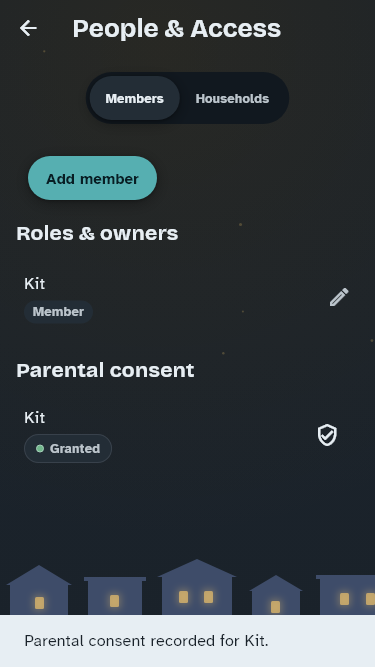Switch to the Households tab
375x667 pixels.
coord(232,98)
